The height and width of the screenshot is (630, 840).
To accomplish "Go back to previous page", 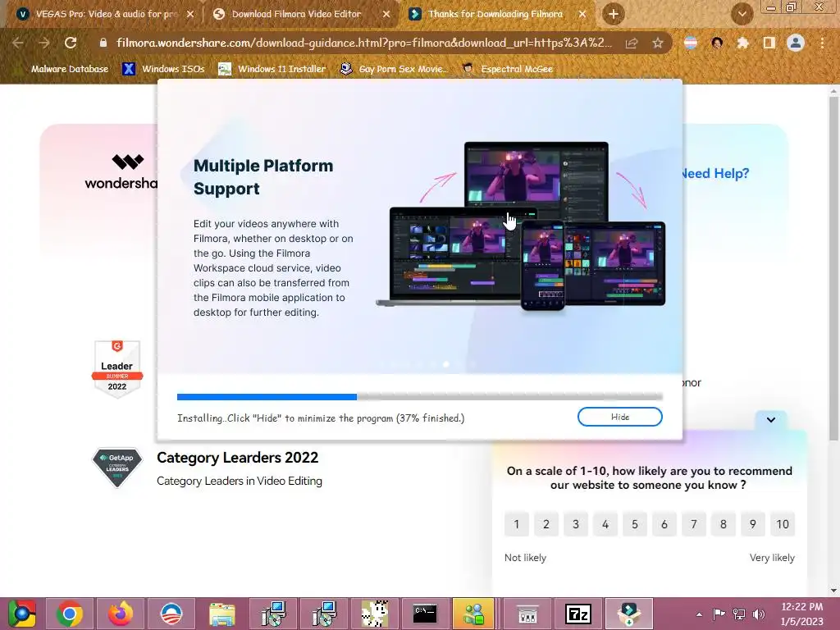I will click(x=18, y=43).
